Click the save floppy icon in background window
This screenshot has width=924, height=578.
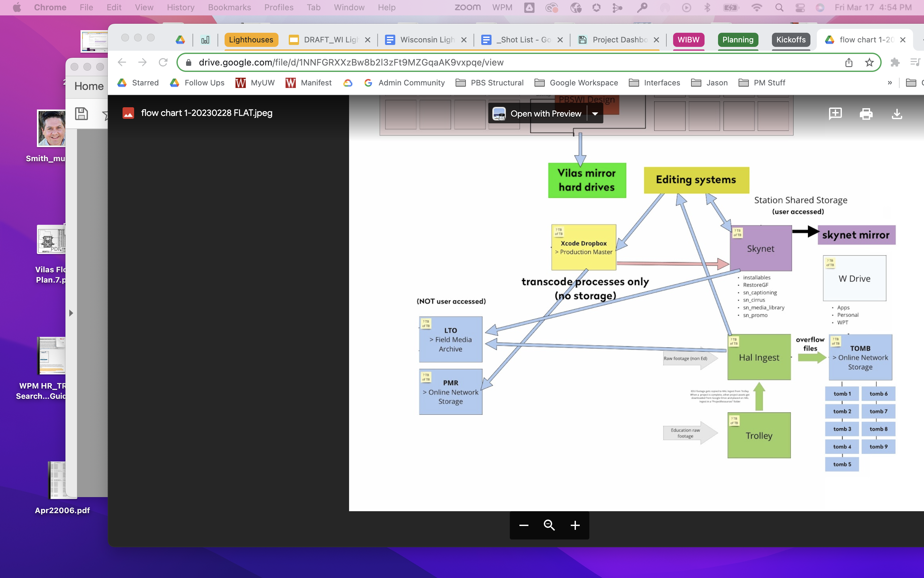point(81,114)
